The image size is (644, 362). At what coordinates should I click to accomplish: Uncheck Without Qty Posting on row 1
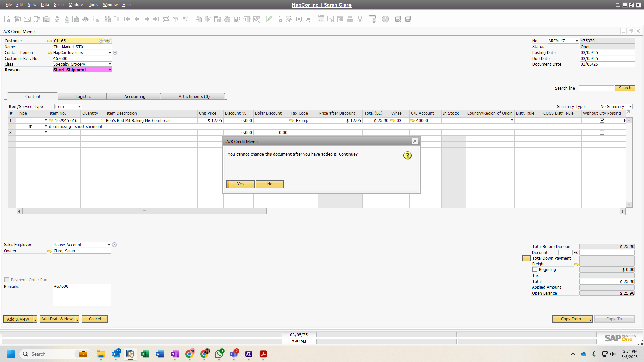coord(602,121)
